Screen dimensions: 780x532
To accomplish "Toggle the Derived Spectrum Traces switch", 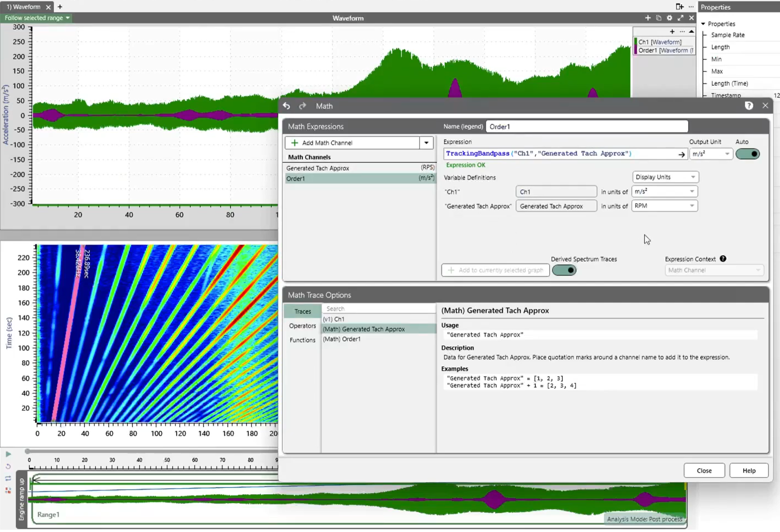I will click(564, 270).
